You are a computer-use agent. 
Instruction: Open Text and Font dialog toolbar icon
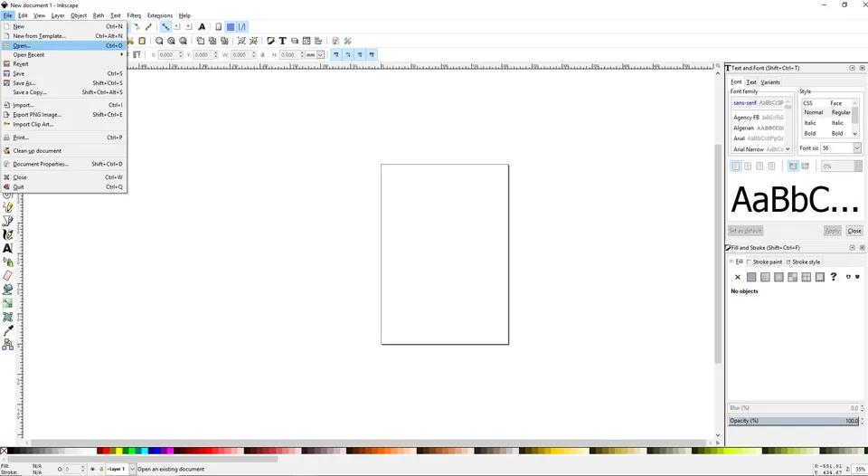point(282,41)
